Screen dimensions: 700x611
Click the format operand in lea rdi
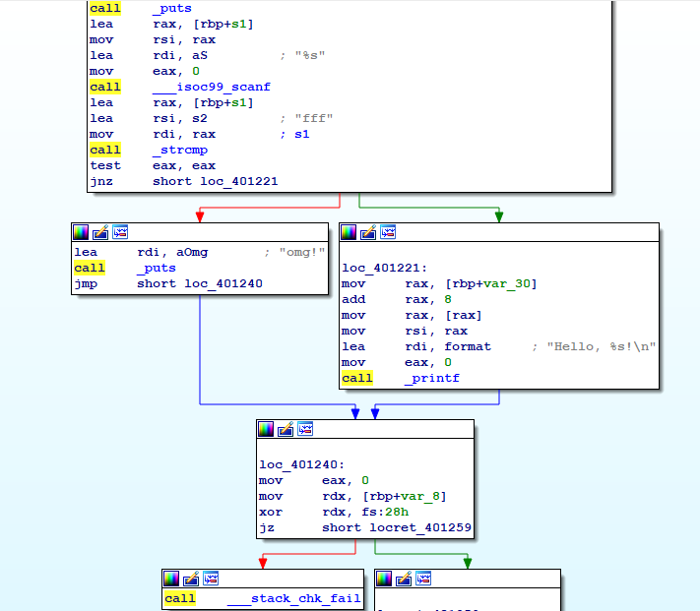pyautogui.click(x=468, y=346)
